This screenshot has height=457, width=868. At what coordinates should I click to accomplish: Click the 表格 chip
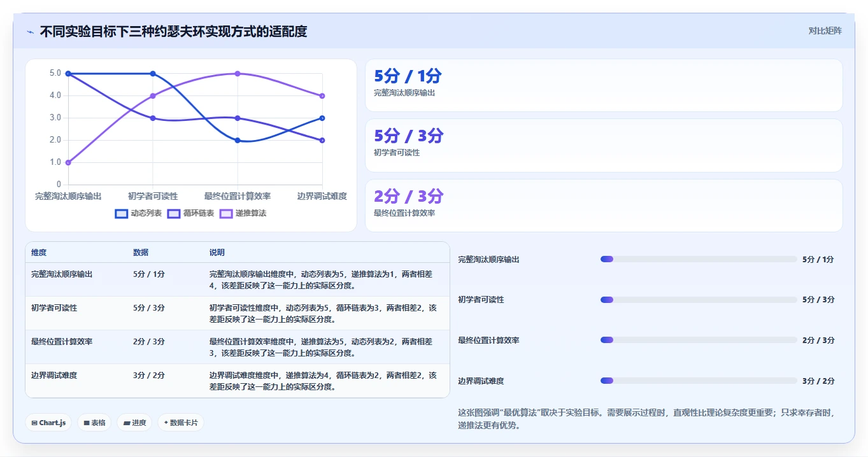[94, 423]
